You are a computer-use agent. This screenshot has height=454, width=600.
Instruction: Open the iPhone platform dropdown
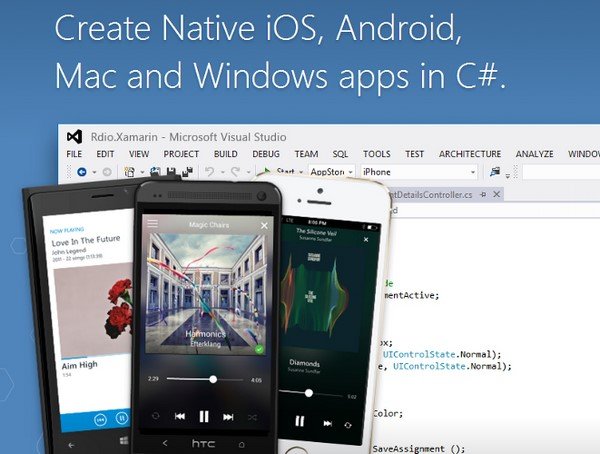419,172
